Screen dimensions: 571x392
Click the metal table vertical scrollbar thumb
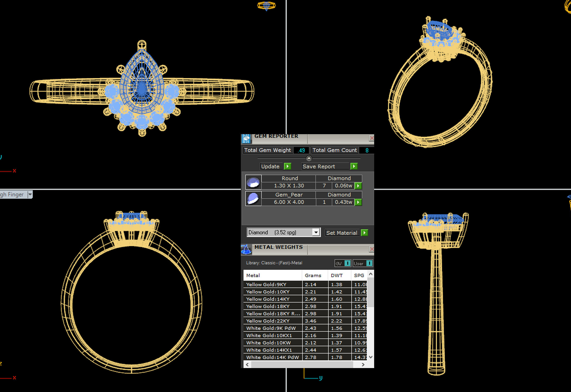[371, 292]
